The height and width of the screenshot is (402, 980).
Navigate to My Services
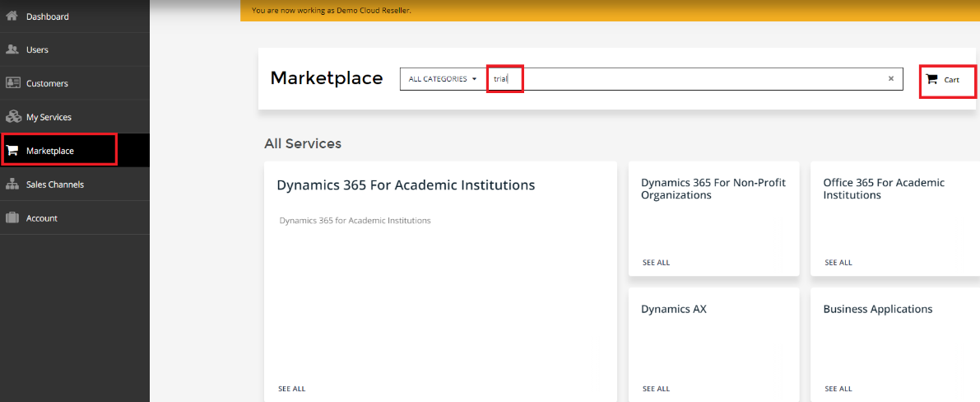[75, 117]
